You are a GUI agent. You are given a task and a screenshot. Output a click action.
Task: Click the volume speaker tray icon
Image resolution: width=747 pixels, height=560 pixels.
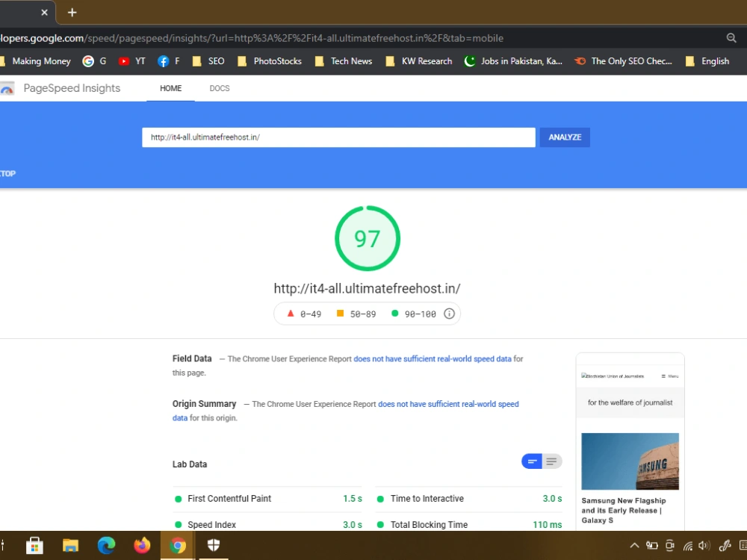(704, 546)
